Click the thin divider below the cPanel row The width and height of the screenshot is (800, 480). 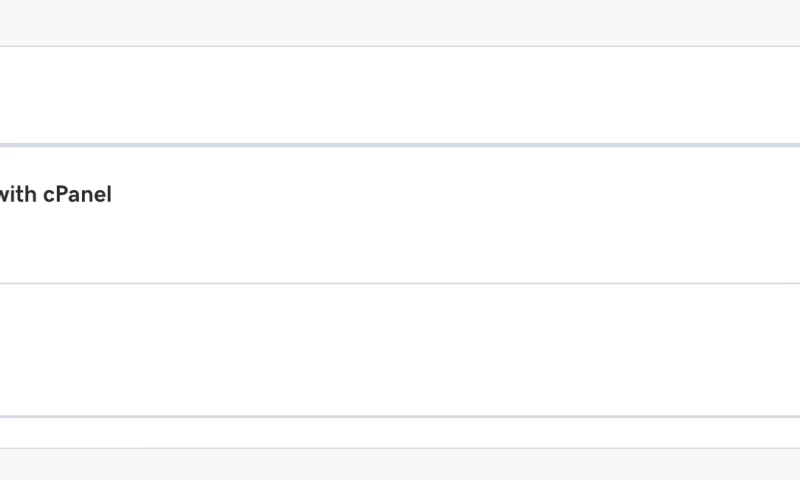[x=400, y=283]
